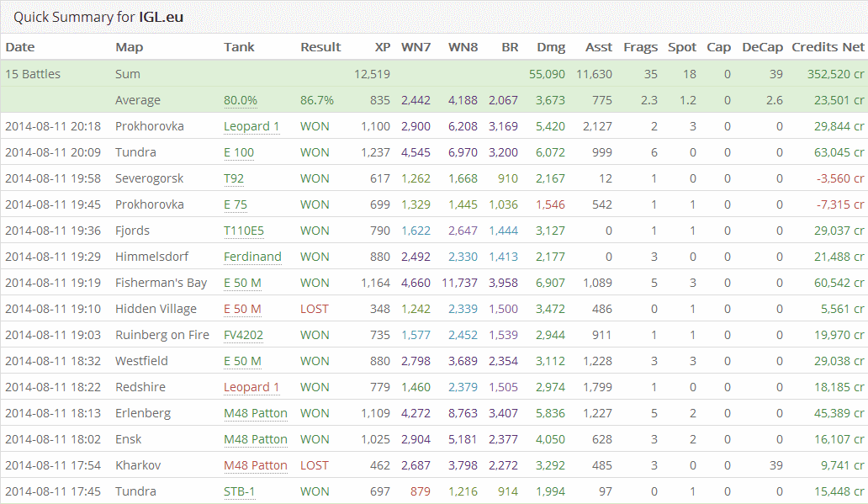Open E 50 M link in Hidden Village row

pos(242,309)
